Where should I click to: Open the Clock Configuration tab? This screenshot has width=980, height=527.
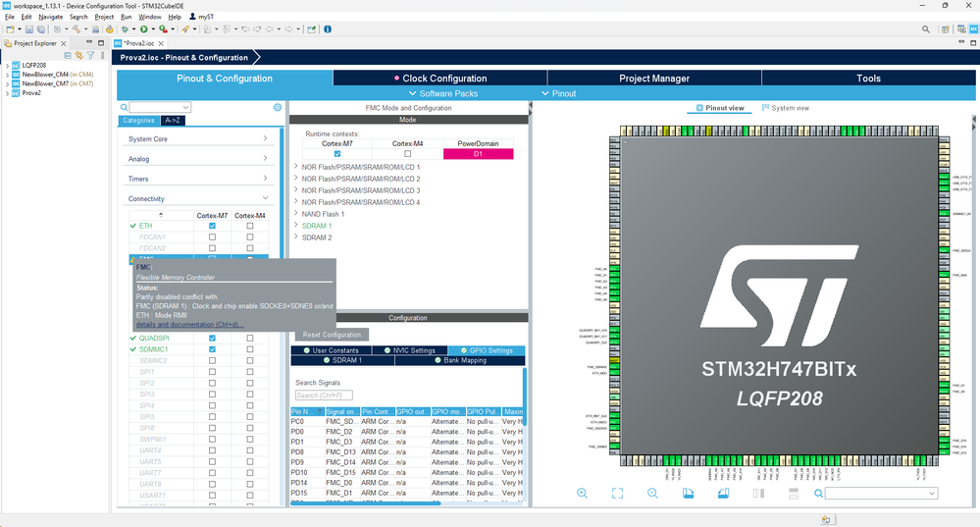point(440,79)
